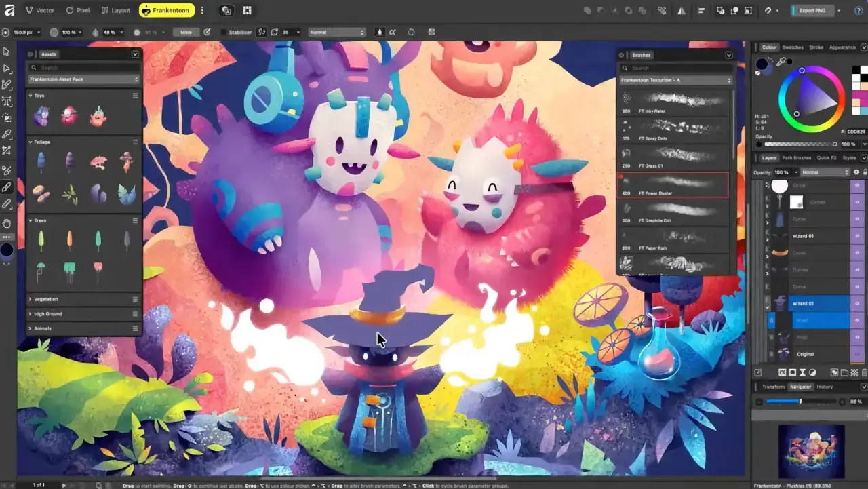
Task: Open the Frankentoon Texturizer – A brush category dropdown
Action: pos(675,79)
